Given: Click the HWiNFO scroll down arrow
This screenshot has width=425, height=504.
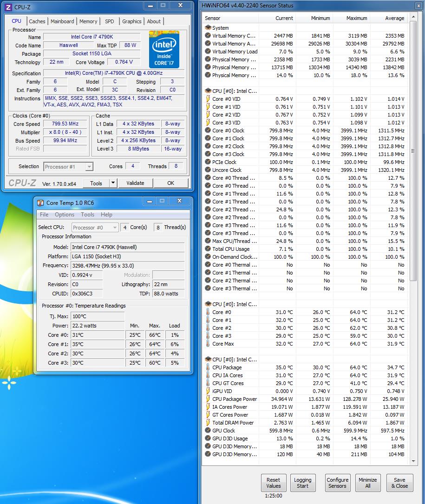Looking at the screenshot, I should [x=413, y=461].
